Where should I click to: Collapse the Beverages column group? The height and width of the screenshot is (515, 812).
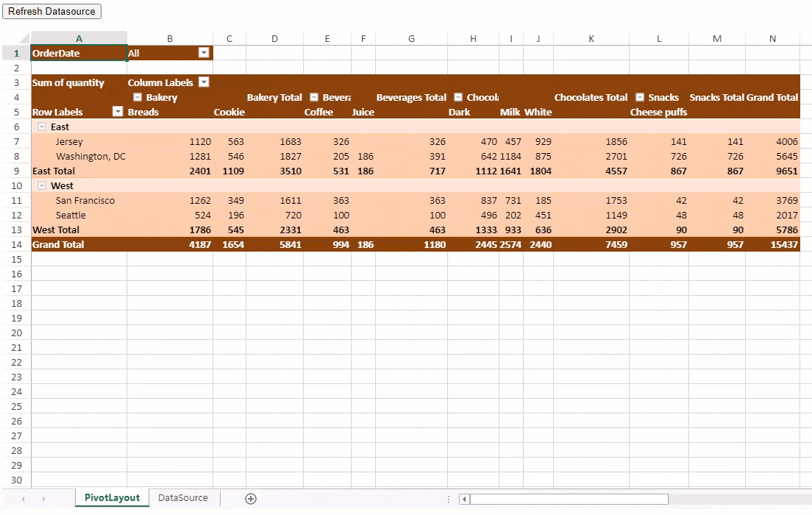click(x=314, y=97)
